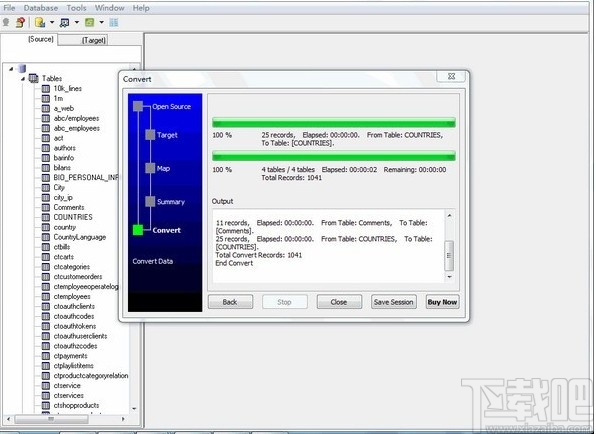The image size is (596, 434).
Task: Click table icon next to ctpayments
Action: pyautogui.click(x=46, y=356)
